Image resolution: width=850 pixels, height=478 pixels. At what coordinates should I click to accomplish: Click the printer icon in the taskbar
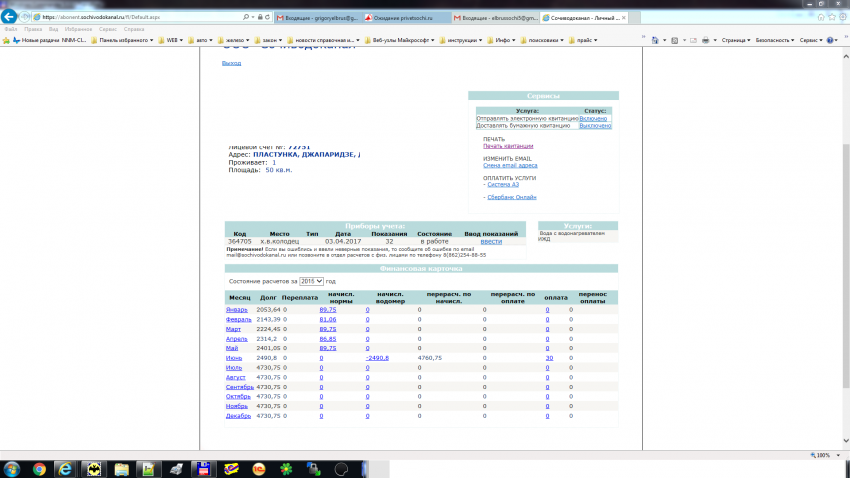tap(176, 468)
